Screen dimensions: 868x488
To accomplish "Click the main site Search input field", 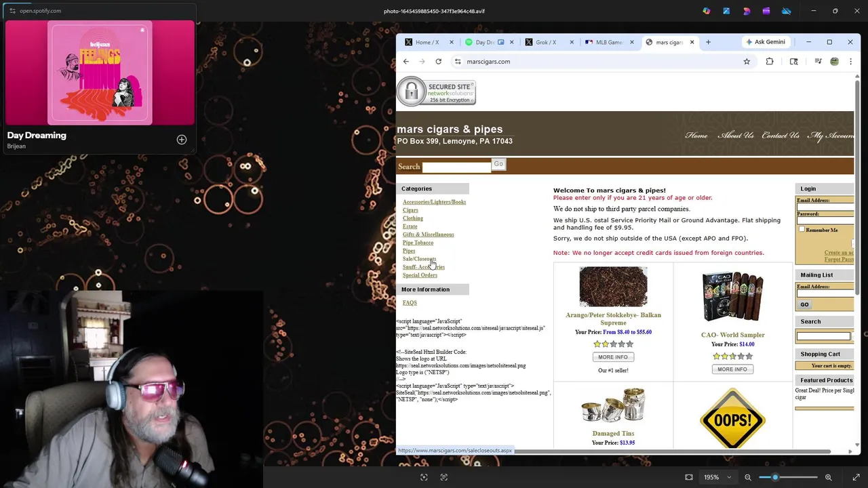I will click(x=456, y=166).
